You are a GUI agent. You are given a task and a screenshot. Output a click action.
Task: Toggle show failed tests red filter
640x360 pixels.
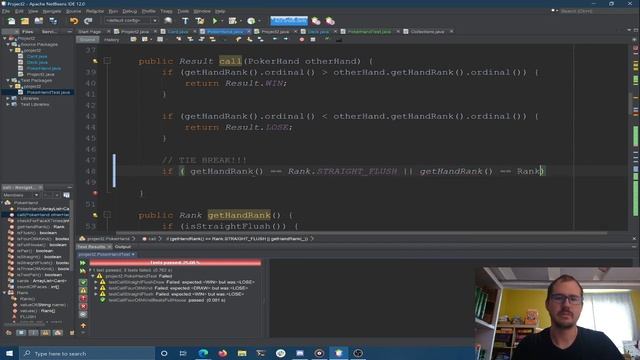coord(83,298)
